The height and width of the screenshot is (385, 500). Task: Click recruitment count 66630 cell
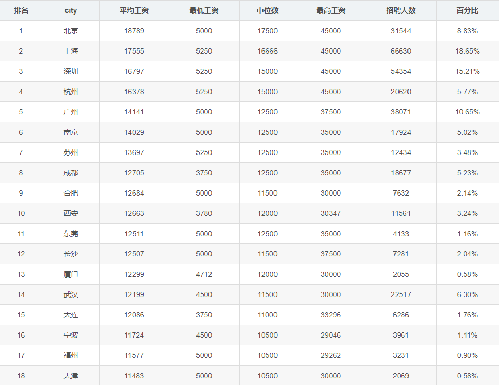(x=401, y=51)
